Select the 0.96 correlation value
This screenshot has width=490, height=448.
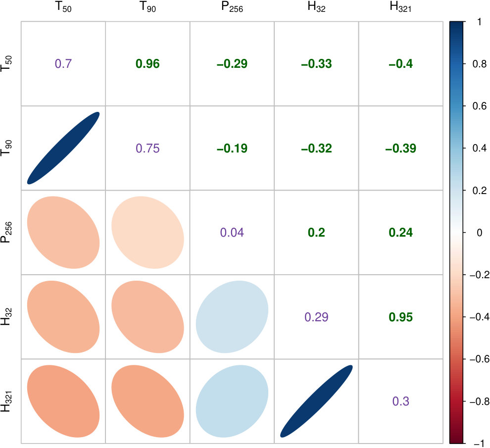[147, 64]
